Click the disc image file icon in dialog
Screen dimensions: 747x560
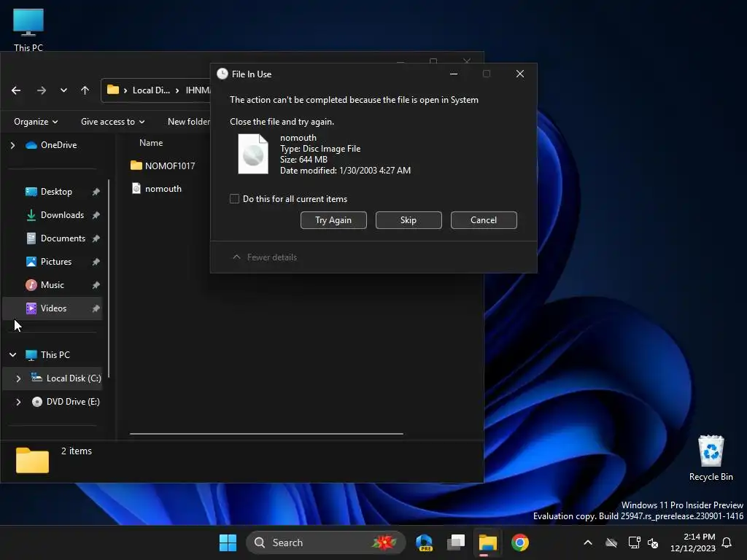point(253,154)
